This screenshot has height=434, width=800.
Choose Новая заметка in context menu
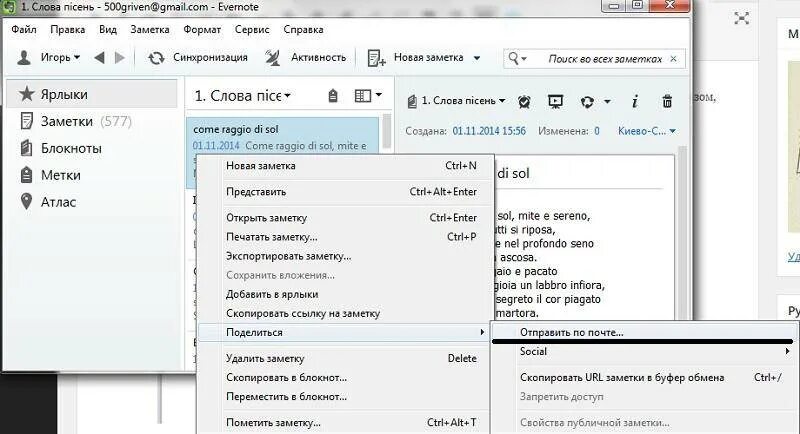345,166
